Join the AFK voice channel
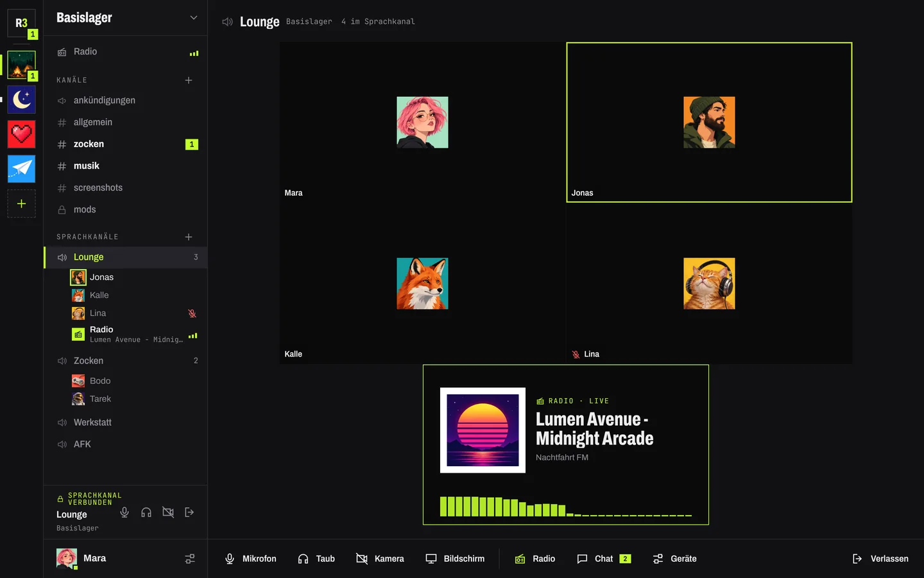The image size is (924, 578). [125, 444]
